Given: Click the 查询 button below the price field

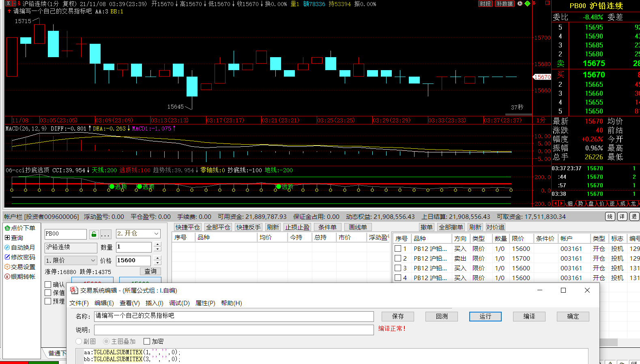Looking at the screenshot, I should [150, 272].
